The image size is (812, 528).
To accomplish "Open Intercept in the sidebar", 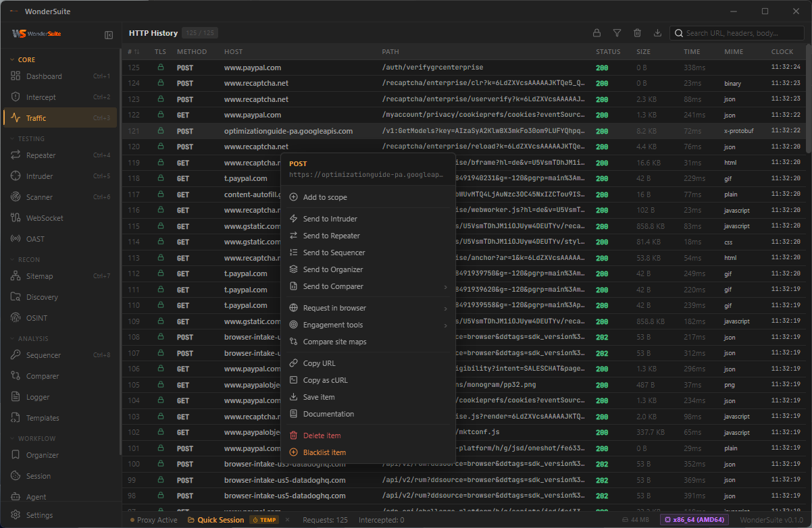I will tap(59, 97).
